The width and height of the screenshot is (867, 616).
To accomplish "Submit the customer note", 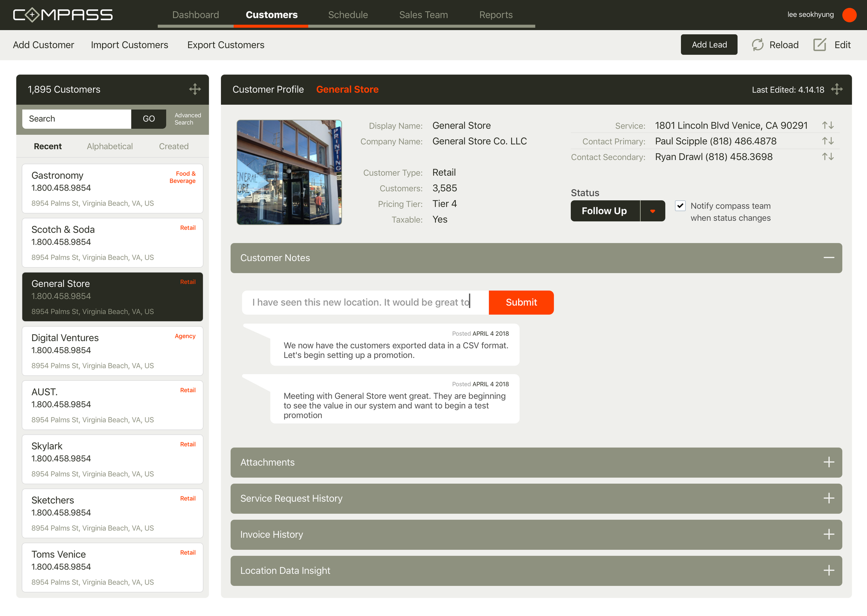I will pyautogui.click(x=521, y=302).
